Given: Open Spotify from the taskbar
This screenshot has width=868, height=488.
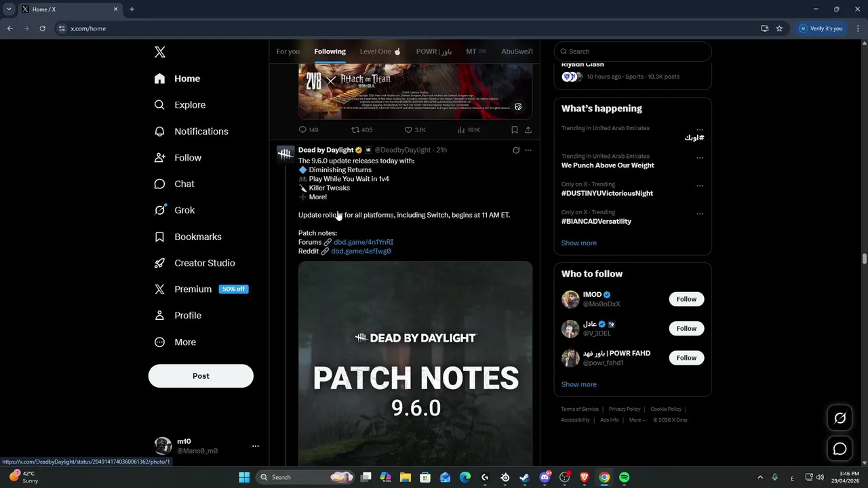Looking at the screenshot, I should point(625,477).
